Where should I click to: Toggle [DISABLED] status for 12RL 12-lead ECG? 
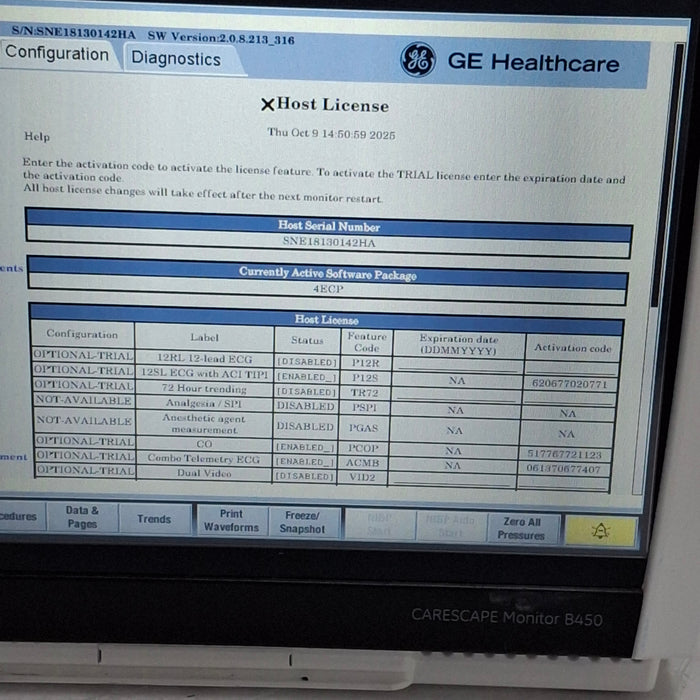click(x=307, y=362)
